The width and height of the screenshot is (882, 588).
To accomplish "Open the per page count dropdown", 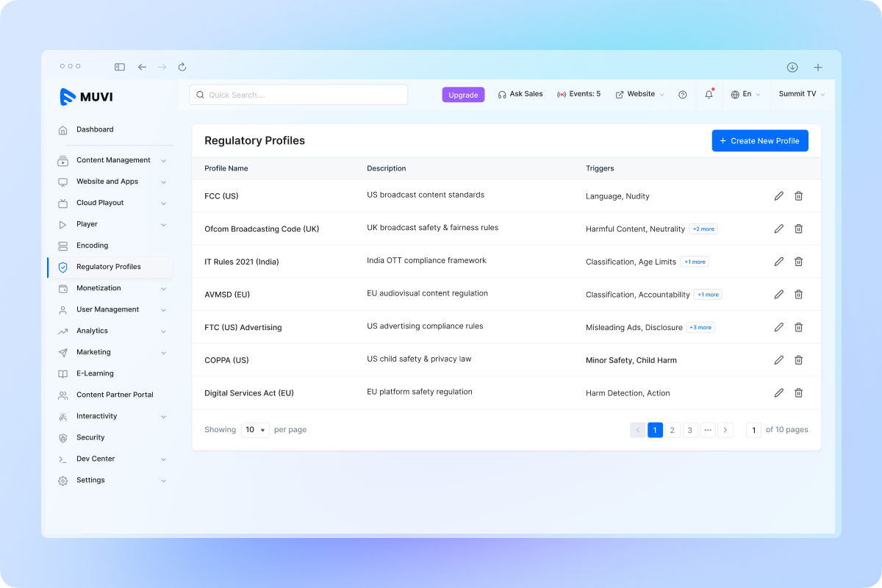I will [255, 429].
